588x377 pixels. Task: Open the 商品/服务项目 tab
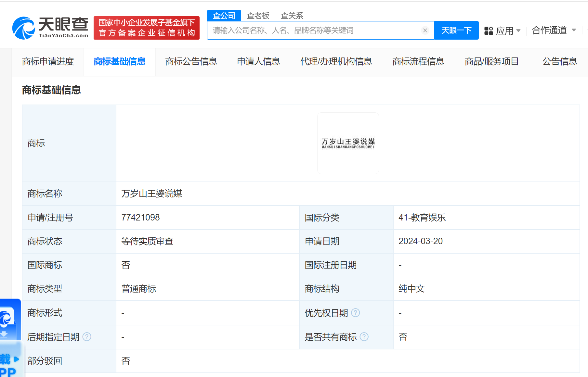coord(491,61)
